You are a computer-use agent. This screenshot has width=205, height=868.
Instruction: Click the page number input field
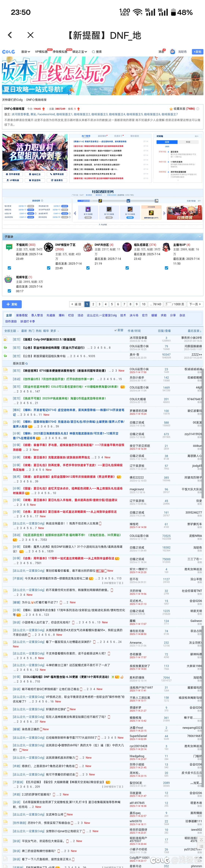click(168, 304)
